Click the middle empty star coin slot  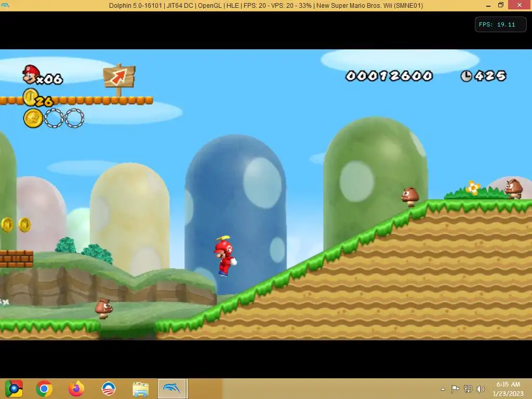click(x=54, y=118)
